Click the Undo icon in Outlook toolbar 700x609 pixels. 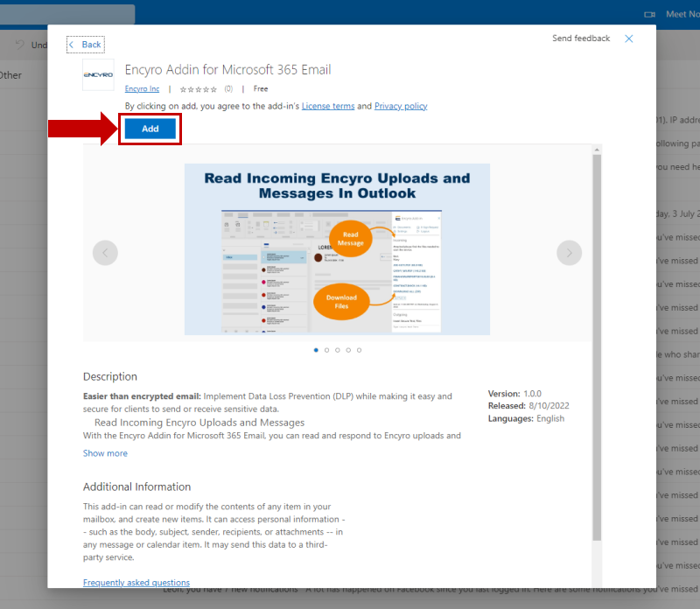(20, 45)
